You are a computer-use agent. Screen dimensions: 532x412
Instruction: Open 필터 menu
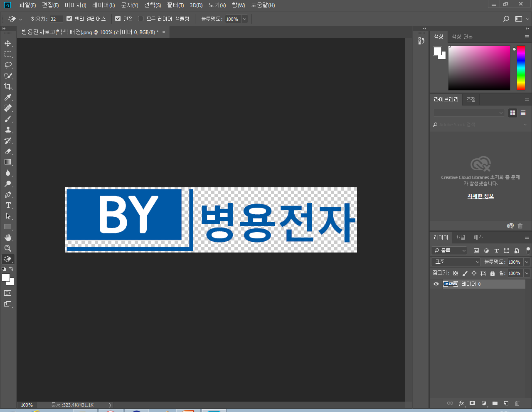[x=175, y=5]
